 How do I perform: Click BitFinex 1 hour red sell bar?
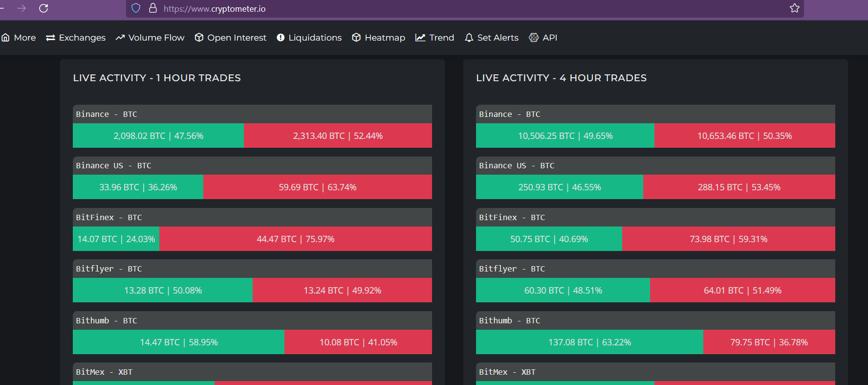click(295, 239)
